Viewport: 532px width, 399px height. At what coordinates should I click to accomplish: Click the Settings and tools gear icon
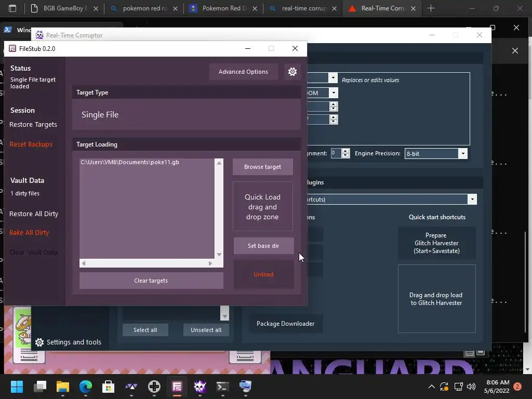(39, 342)
